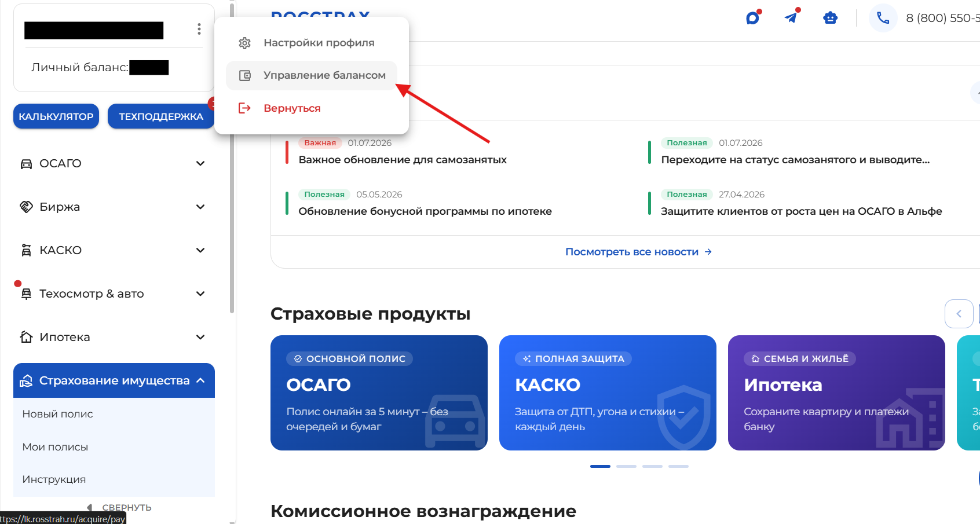Expand the Биржа section chevron
Screen dimensions: 980x524
pyautogui.click(x=200, y=207)
